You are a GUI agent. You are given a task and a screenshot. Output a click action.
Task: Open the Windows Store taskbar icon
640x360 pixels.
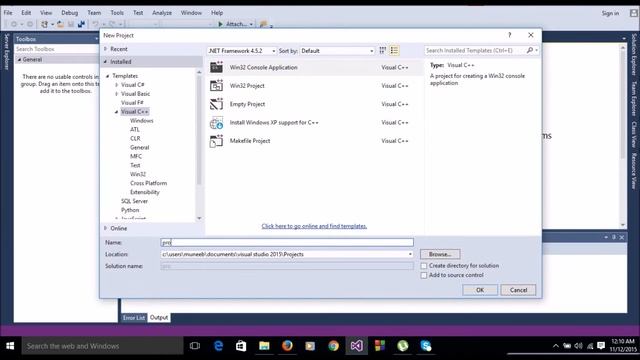pyautogui.click(x=241, y=346)
